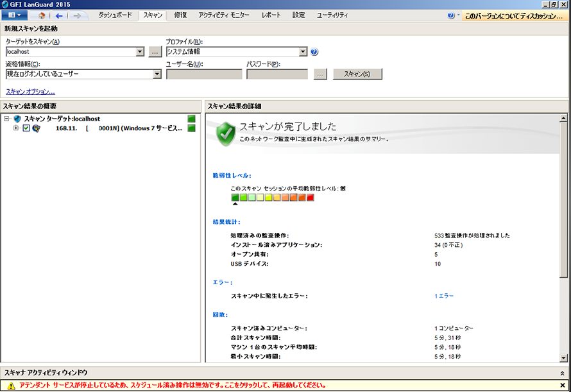The height and width of the screenshot is (392, 571).
Task: Click the profile help question icon
Action: (x=314, y=52)
